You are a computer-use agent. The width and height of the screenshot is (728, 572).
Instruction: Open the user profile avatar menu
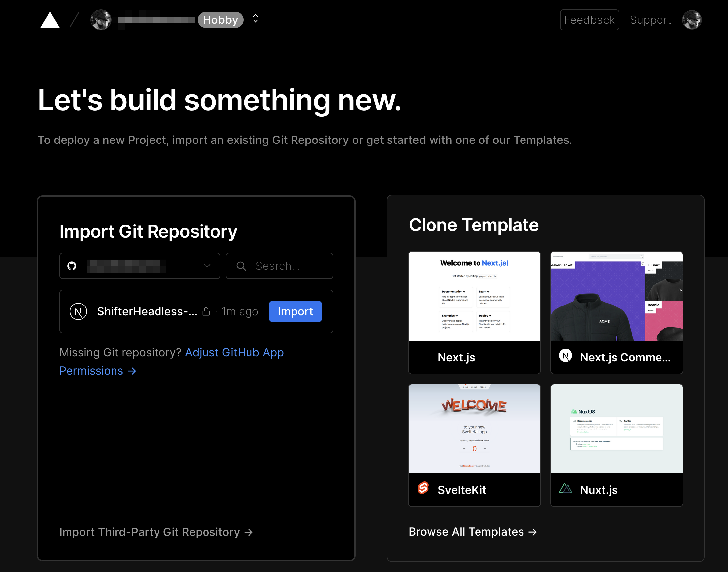click(x=692, y=20)
